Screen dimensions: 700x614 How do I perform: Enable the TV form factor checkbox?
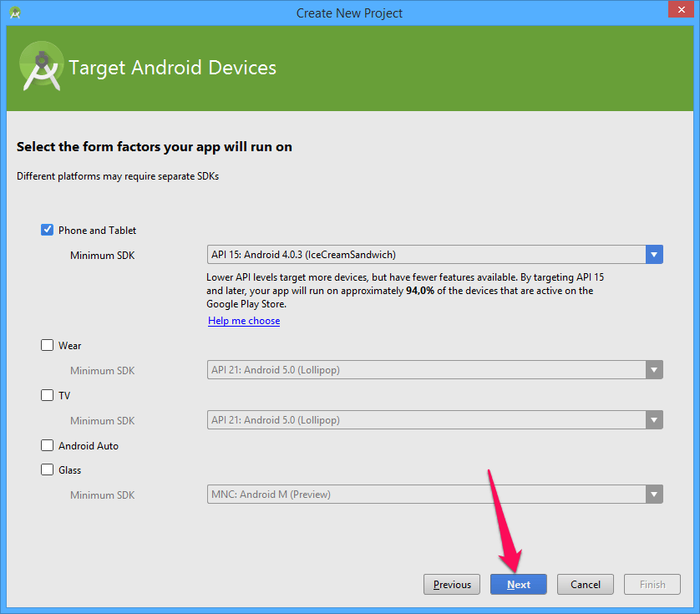[47, 395]
